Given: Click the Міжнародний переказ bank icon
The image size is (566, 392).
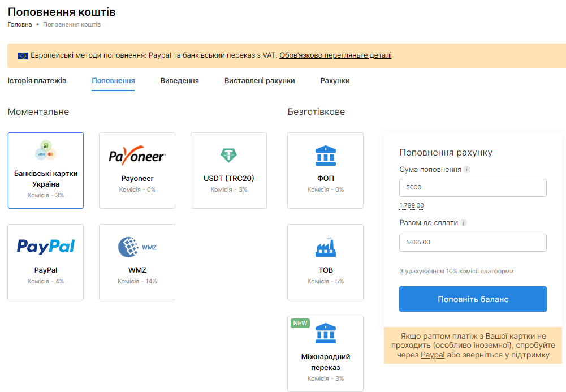Looking at the screenshot, I should (x=325, y=334).
